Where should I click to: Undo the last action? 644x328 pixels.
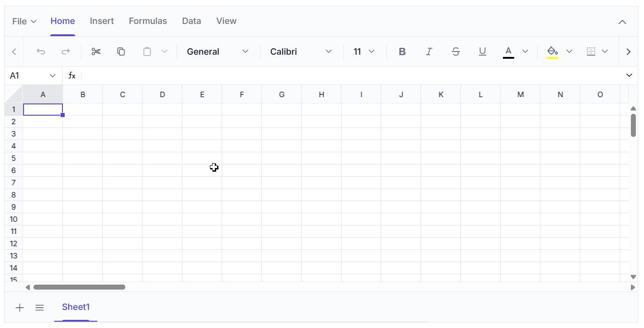[x=41, y=52]
